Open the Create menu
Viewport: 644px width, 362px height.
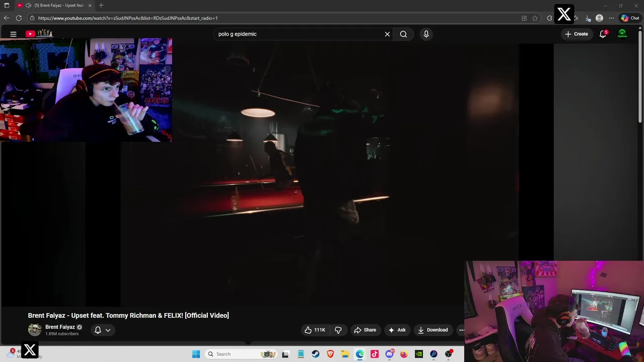(577, 34)
